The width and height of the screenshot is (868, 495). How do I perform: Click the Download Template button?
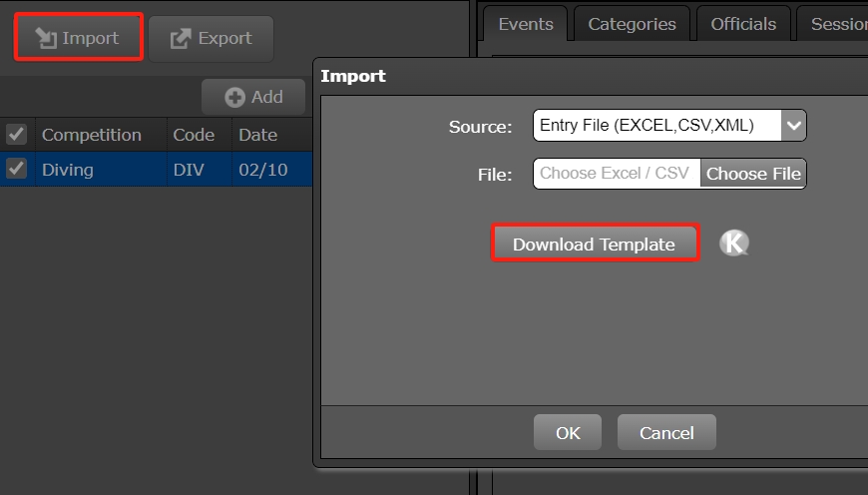(x=594, y=245)
